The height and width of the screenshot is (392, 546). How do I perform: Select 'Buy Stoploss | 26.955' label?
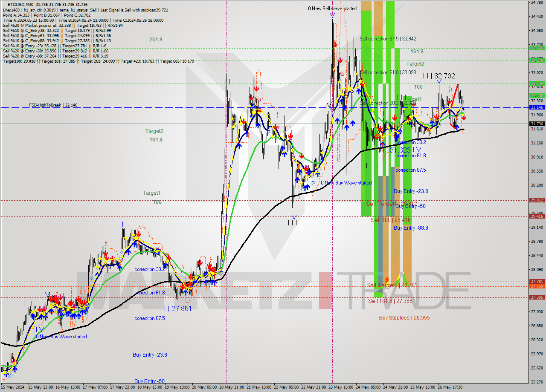[x=404, y=318]
